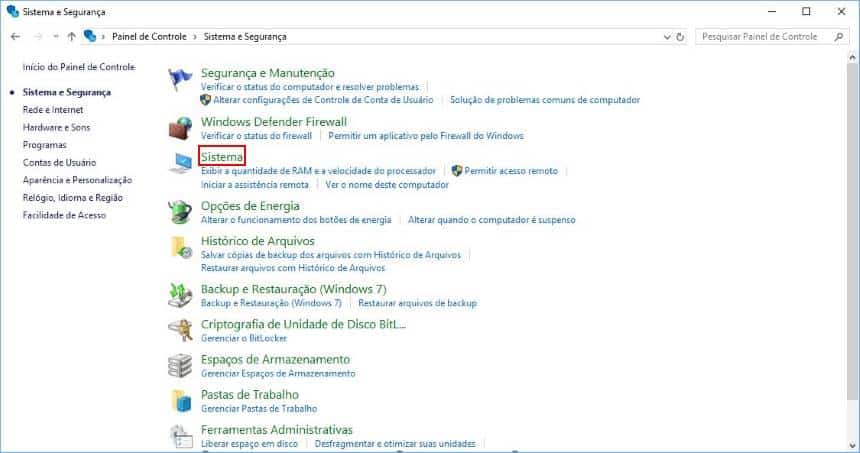Viewport: 860px width, 453px height.
Task: Click the Espaços de Armazenamento drives icon
Action: tap(180, 366)
